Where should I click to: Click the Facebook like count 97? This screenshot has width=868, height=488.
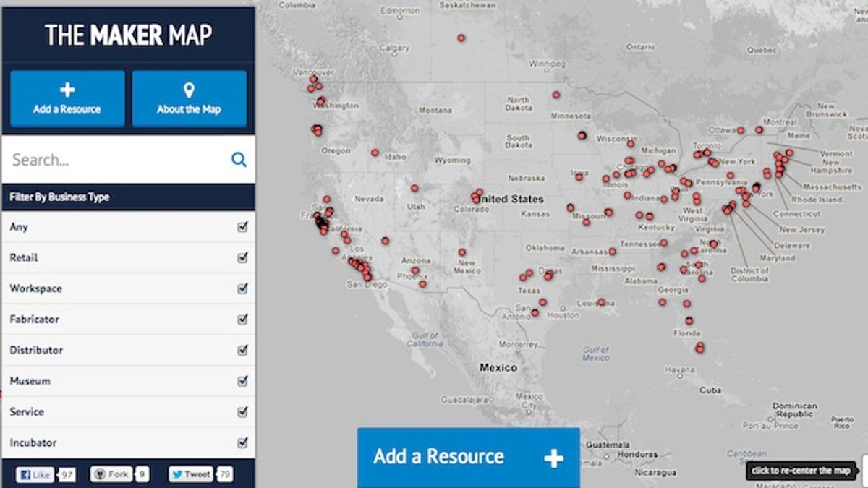pyautogui.click(x=67, y=474)
